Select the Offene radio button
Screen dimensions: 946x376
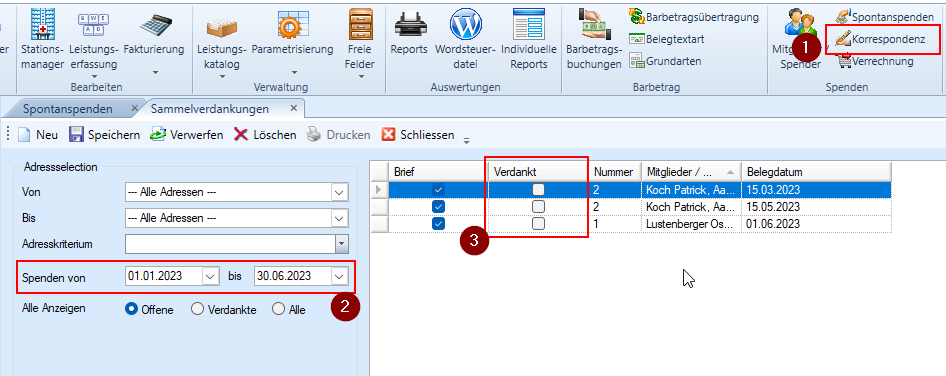pyautogui.click(x=131, y=310)
